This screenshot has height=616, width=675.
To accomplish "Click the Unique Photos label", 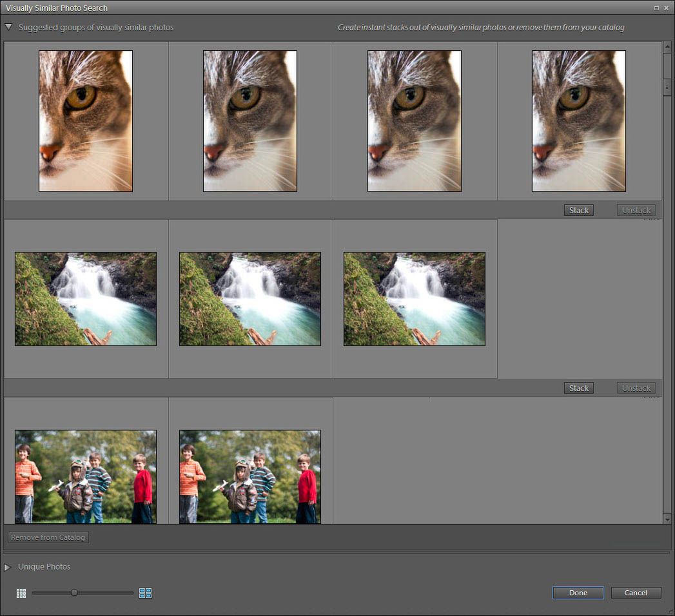I will pyautogui.click(x=44, y=567).
